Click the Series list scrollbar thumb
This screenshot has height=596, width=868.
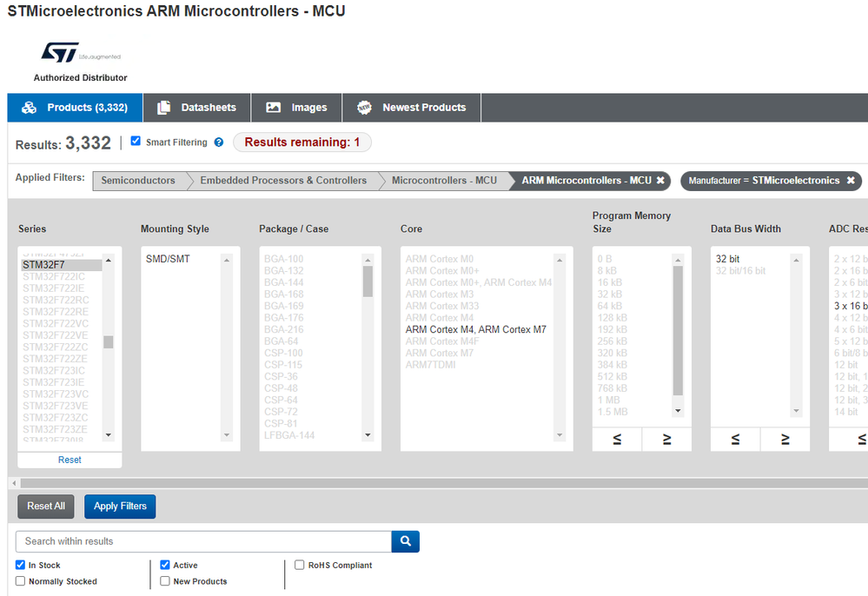[x=109, y=342]
